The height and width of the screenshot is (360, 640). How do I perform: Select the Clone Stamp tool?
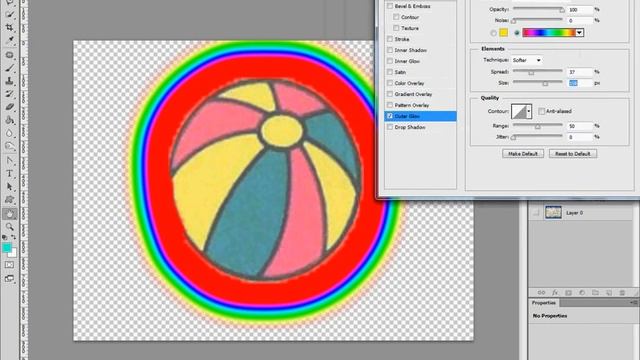[x=10, y=81]
